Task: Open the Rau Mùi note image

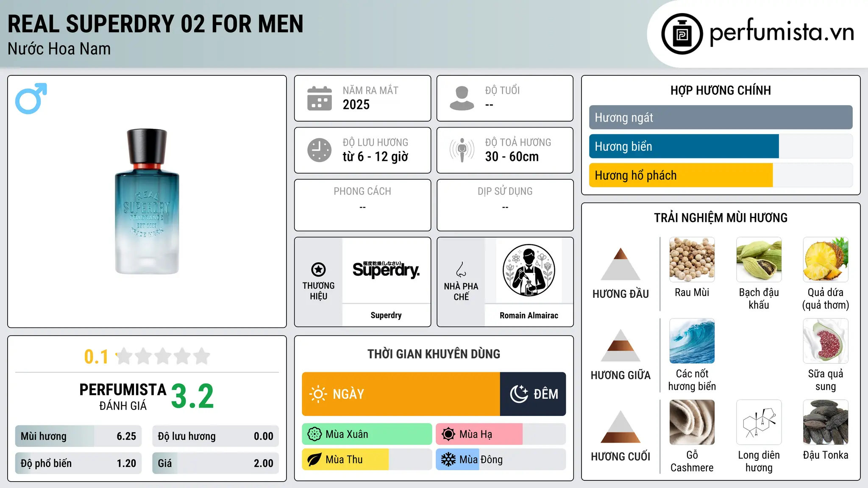Action: 692,260
